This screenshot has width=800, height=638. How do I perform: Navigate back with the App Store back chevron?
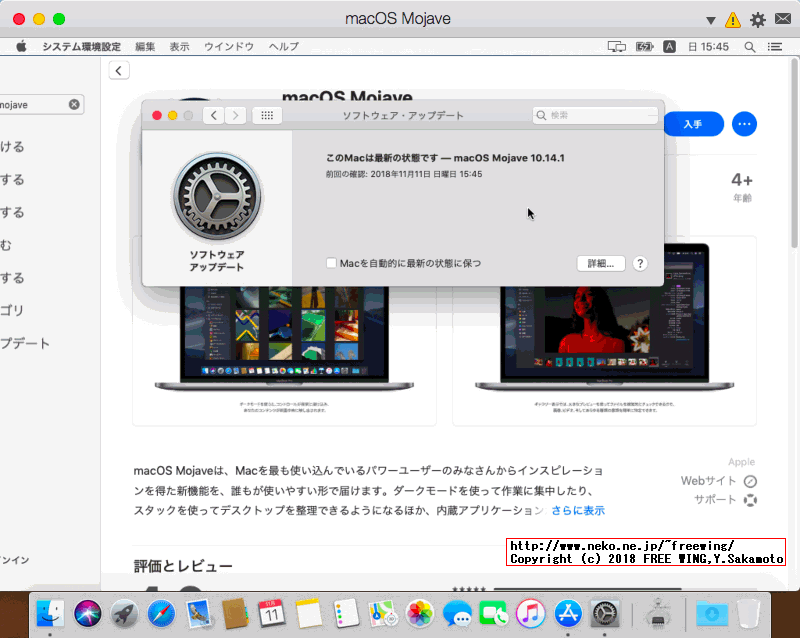point(119,70)
